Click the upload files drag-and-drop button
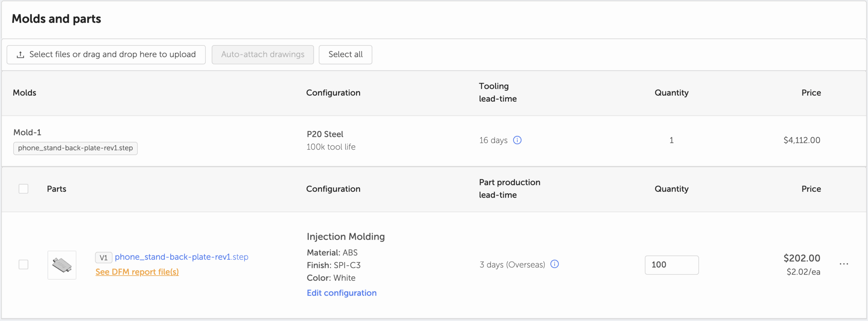This screenshot has height=321, width=868. coord(106,55)
